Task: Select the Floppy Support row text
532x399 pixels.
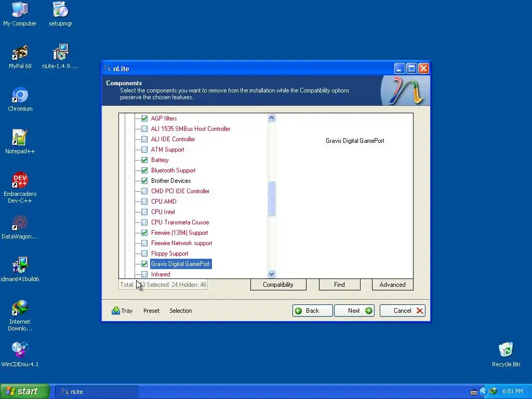Action: coord(169,254)
